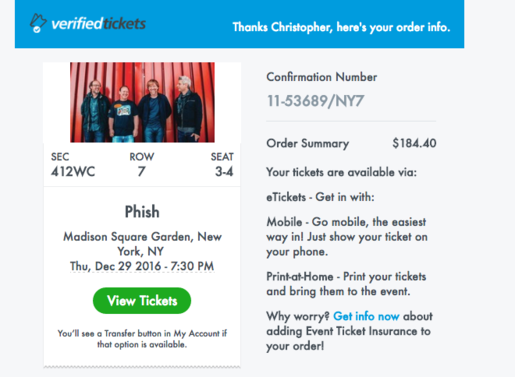Click the green View Tickets button
Screen dimensions: 515x377
tap(142, 301)
